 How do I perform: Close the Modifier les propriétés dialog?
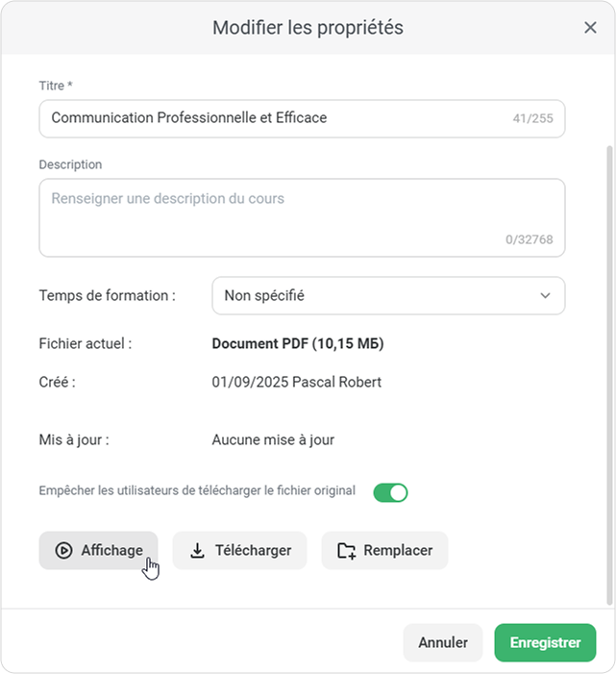(x=590, y=28)
